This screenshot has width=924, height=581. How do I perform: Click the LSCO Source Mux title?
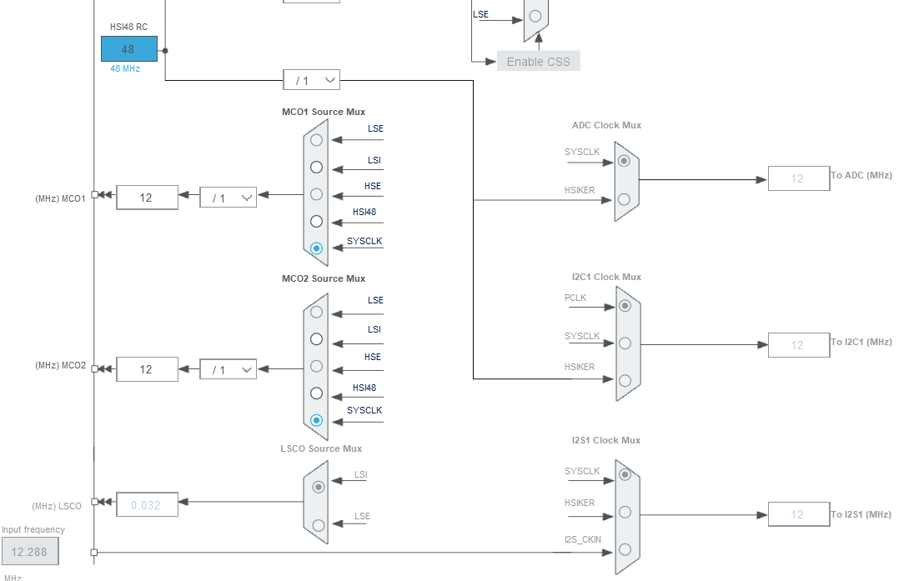(321, 449)
